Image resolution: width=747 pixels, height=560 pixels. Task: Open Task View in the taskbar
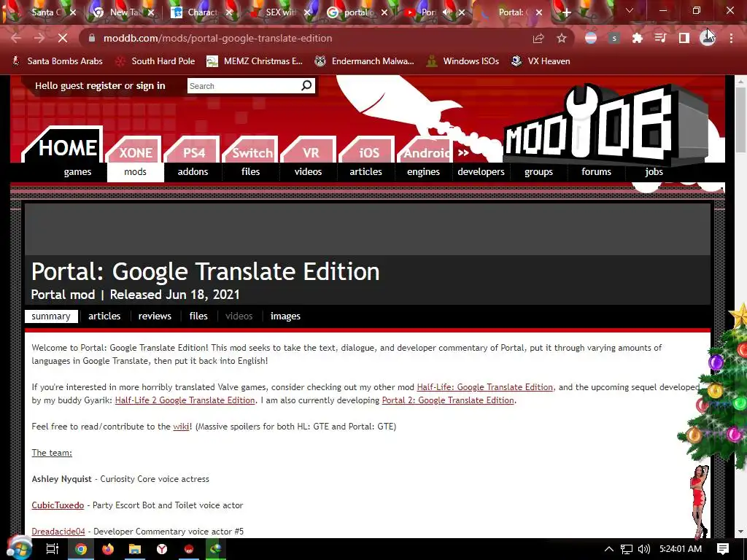[x=52, y=549]
